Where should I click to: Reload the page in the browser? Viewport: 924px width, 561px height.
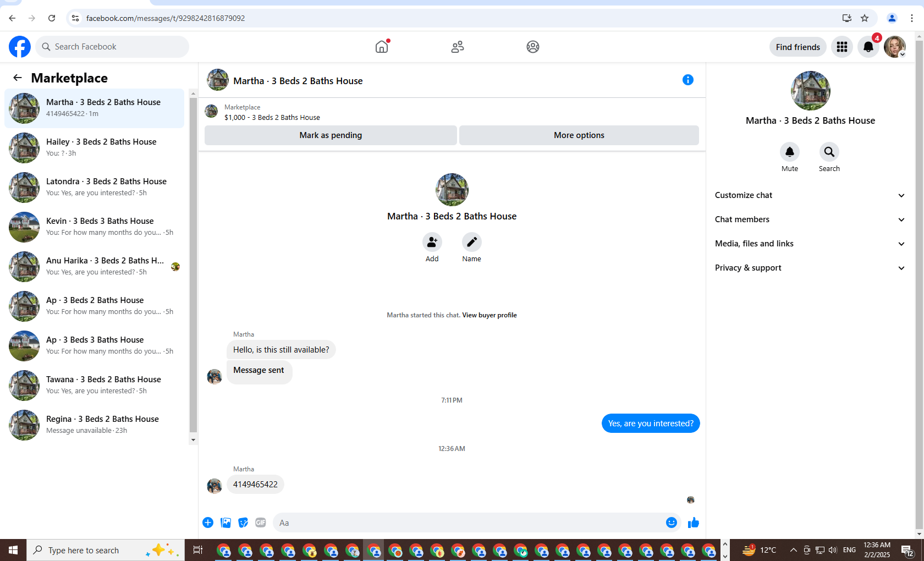52,18
